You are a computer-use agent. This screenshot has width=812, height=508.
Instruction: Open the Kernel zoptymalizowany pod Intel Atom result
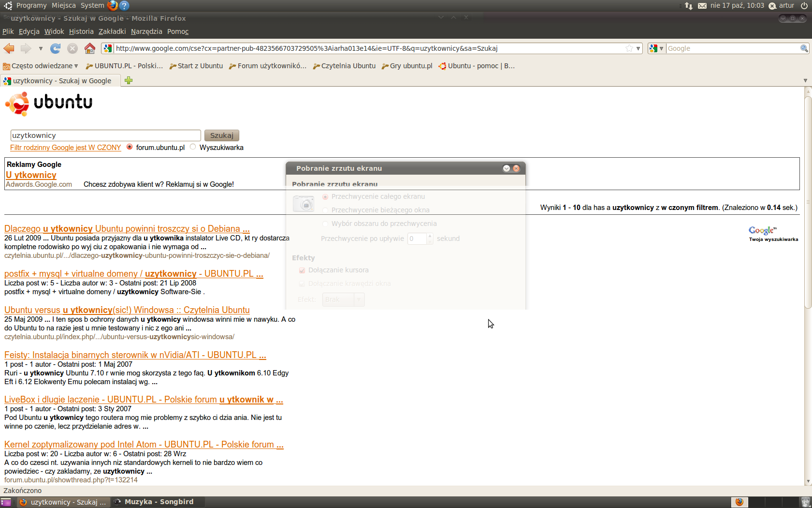144,444
